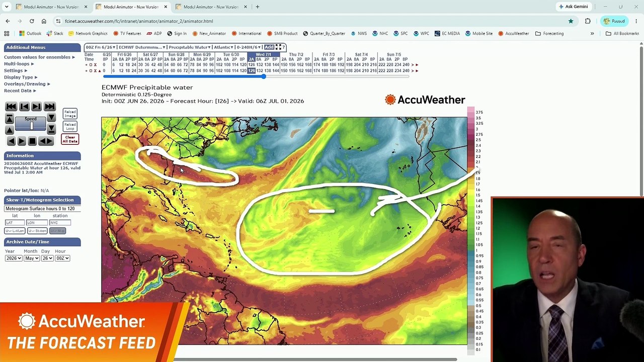Start rocking back-and-forth loop playback
Screen dimensions: 644x362
pyautogui.click(x=46, y=141)
